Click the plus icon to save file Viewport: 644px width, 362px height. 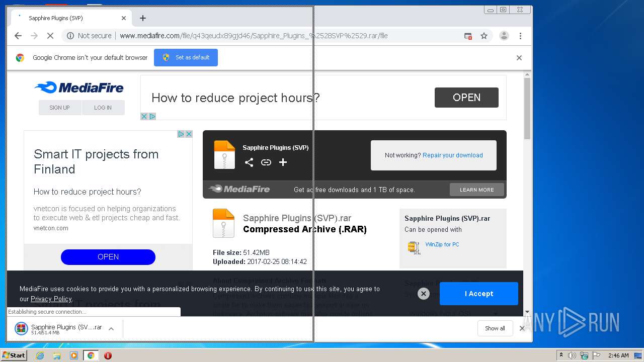(x=283, y=162)
